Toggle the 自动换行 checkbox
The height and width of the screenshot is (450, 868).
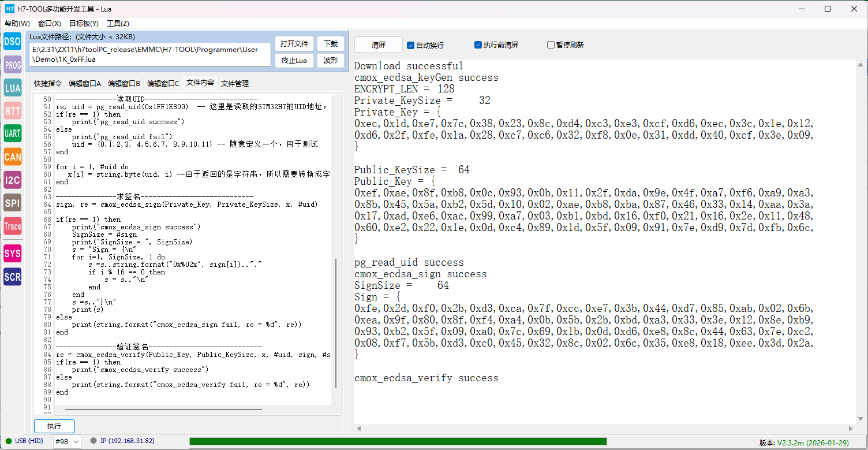411,45
